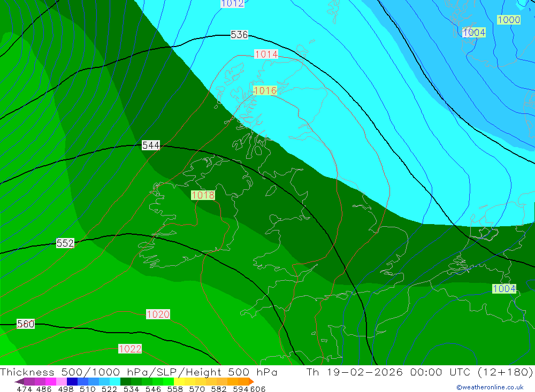Pick the brightest cyan swatch in thickness legend
Image resolution: width=535 pixels, height=392 pixels.
[x=115, y=381]
